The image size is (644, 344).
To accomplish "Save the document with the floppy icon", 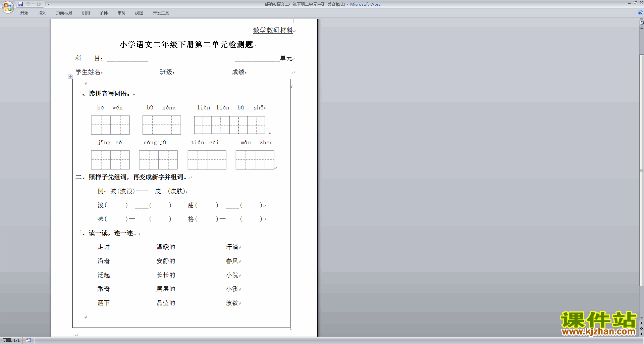I will [20, 4].
